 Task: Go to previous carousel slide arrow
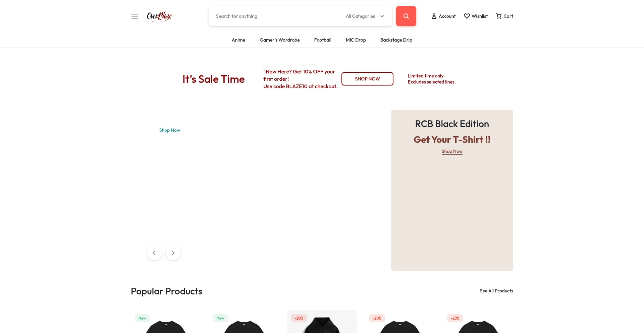point(154,253)
